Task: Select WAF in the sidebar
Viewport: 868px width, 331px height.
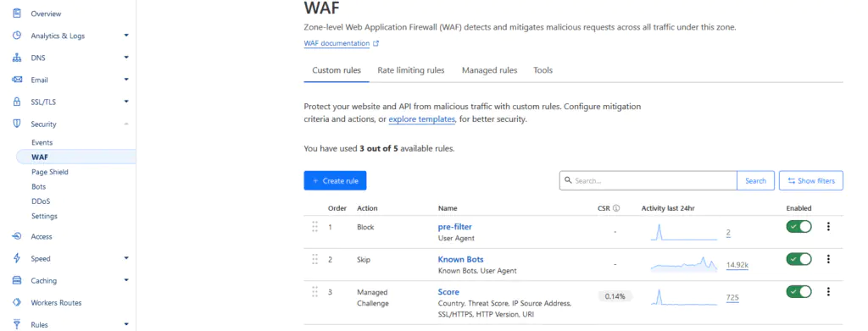Action: pos(76,157)
